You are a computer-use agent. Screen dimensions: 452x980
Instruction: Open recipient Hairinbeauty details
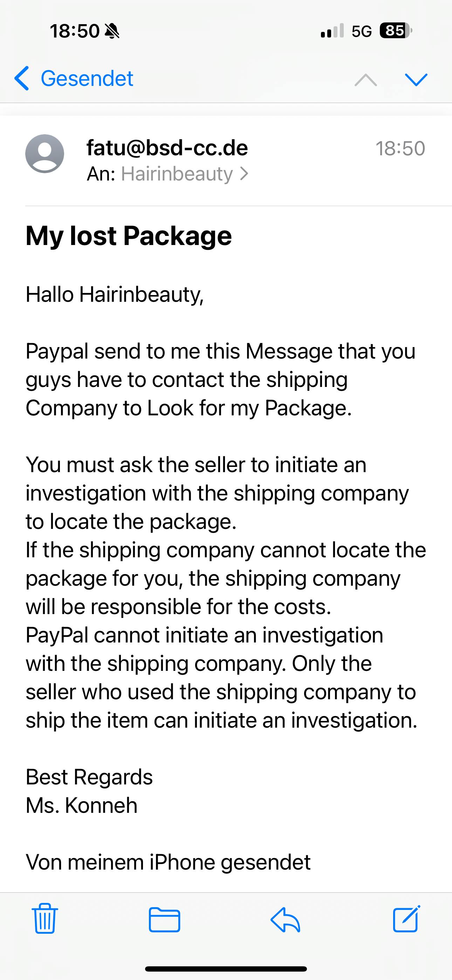point(177,174)
